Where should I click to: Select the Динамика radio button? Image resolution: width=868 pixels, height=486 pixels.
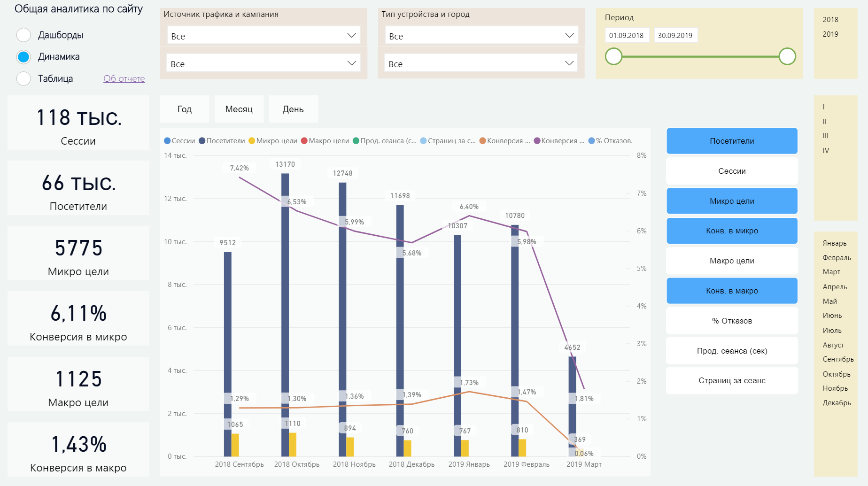click(23, 57)
